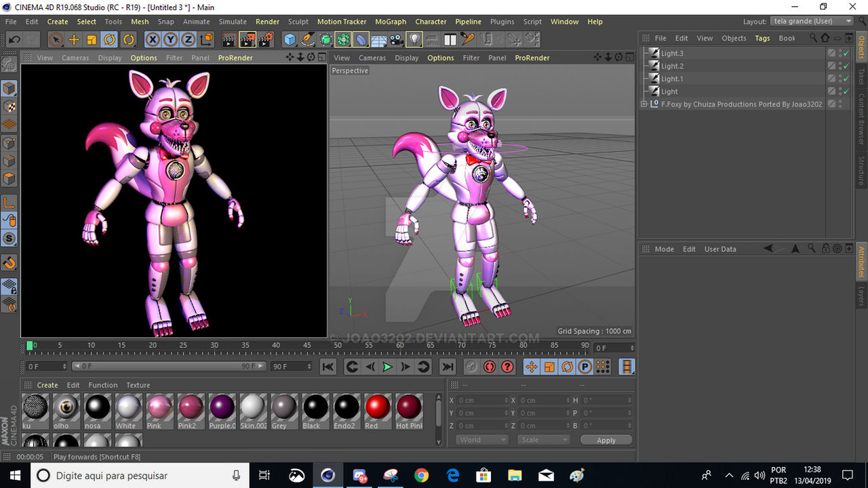Image resolution: width=868 pixels, height=488 pixels.
Task: Open the Texture menu in Material Manager
Action: click(138, 385)
